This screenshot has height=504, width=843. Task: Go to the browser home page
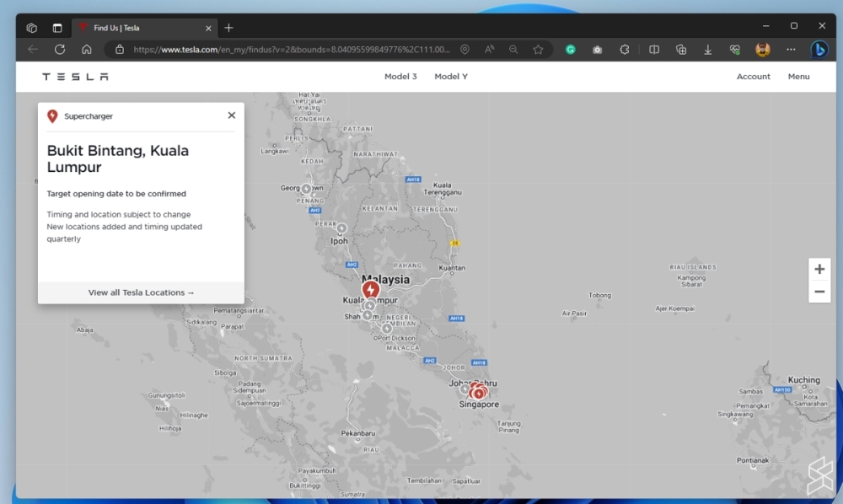87,50
